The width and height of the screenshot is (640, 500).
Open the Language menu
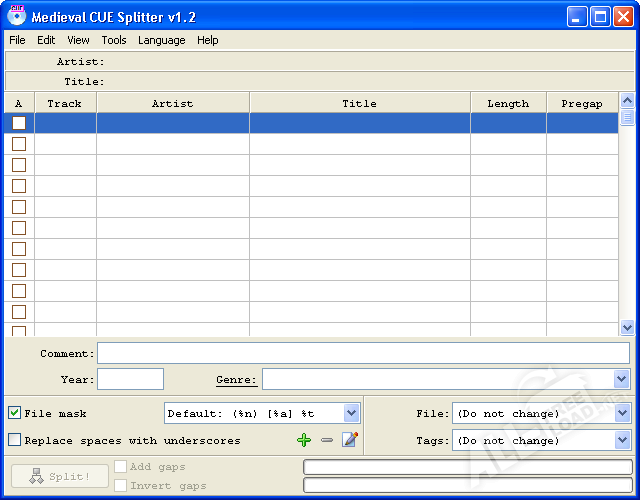161,40
